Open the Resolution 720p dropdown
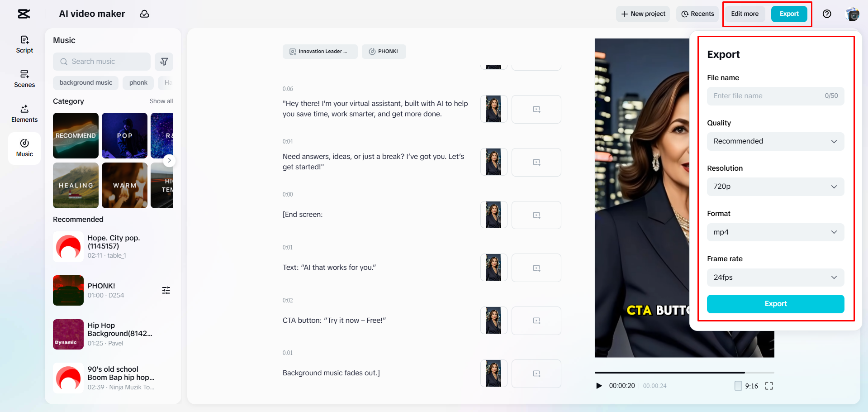868x412 pixels. [x=776, y=187]
